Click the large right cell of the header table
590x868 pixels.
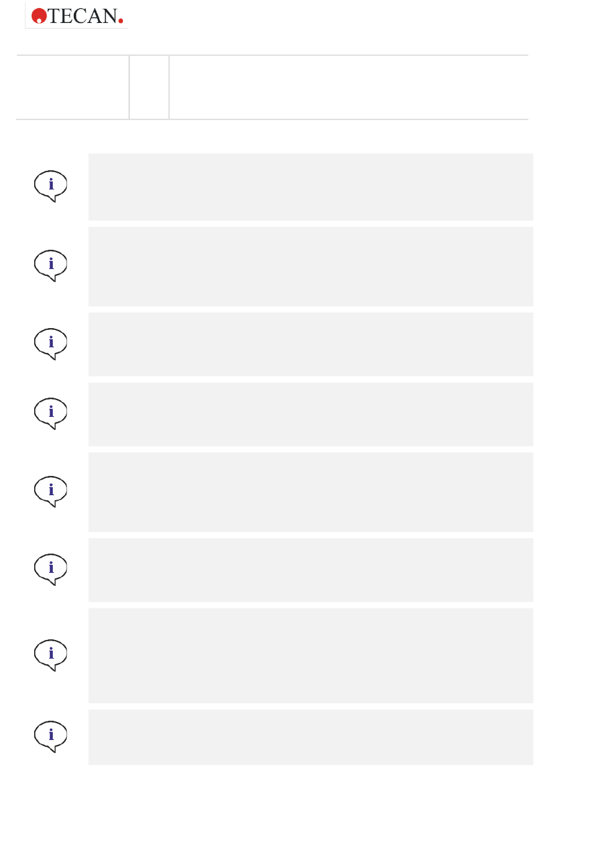(x=349, y=87)
